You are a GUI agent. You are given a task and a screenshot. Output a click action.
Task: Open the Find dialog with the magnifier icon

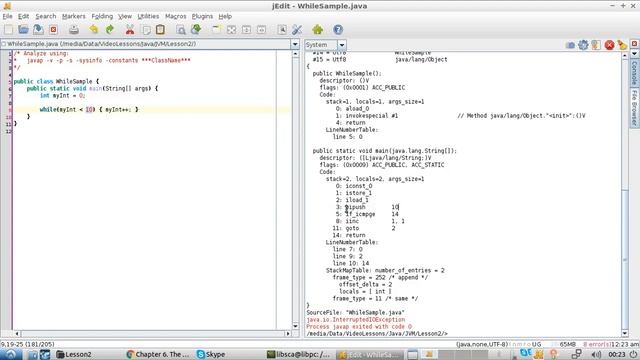coord(181,29)
